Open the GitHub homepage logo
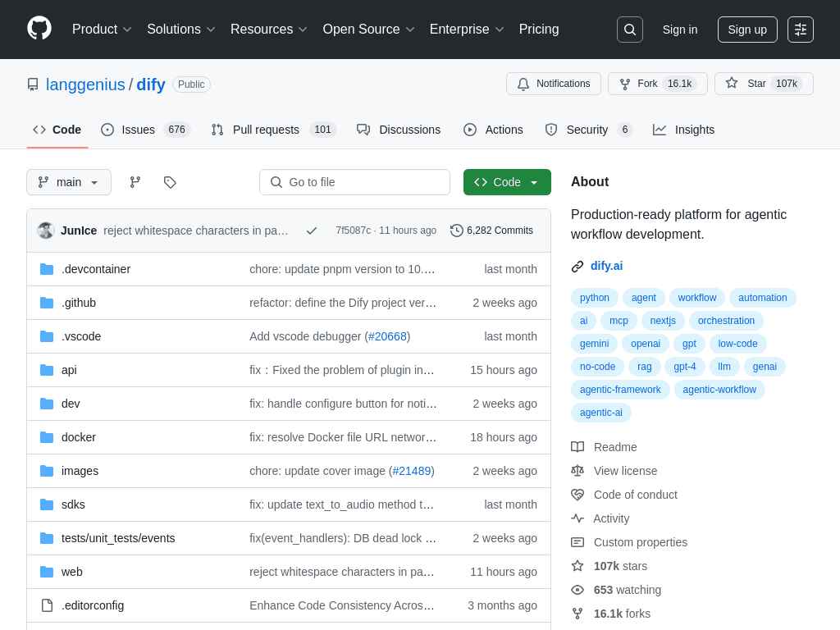 click(x=39, y=29)
